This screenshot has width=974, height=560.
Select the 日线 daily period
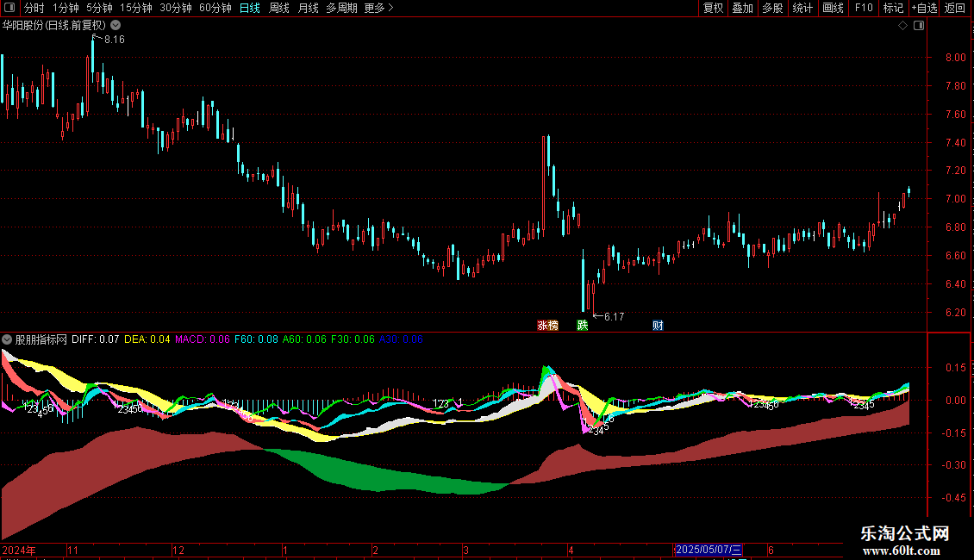[x=250, y=8]
